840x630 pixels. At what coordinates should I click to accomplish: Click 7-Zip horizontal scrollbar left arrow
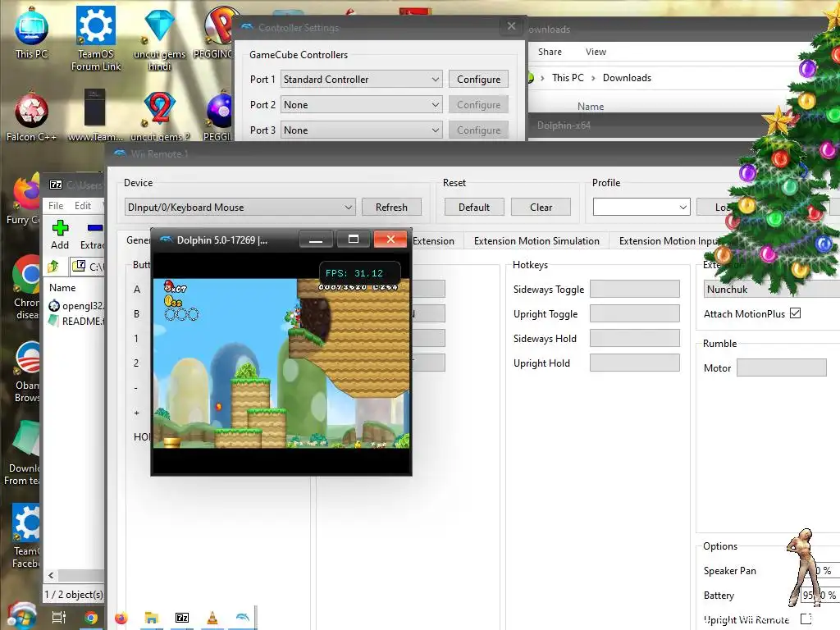pyautogui.click(x=51, y=575)
